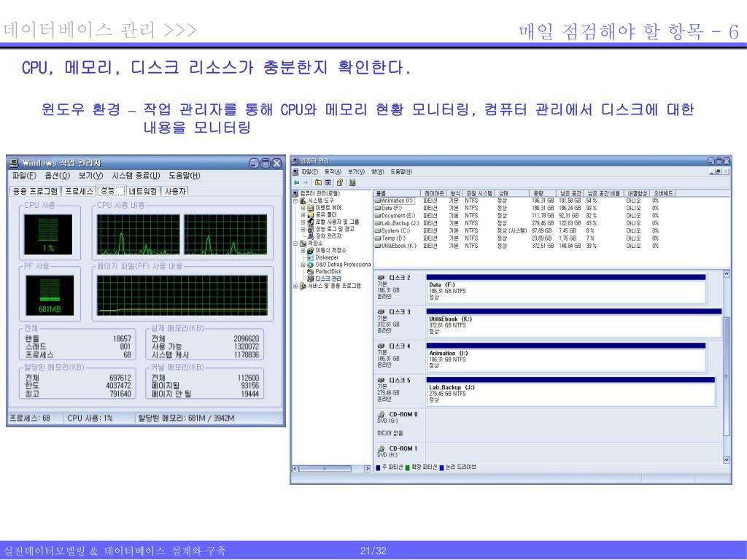The width and height of the screenshot is (747, 560).
Task: Click Lab_Backup (J:) drive icon in volume list
Action: click(378, 223)
